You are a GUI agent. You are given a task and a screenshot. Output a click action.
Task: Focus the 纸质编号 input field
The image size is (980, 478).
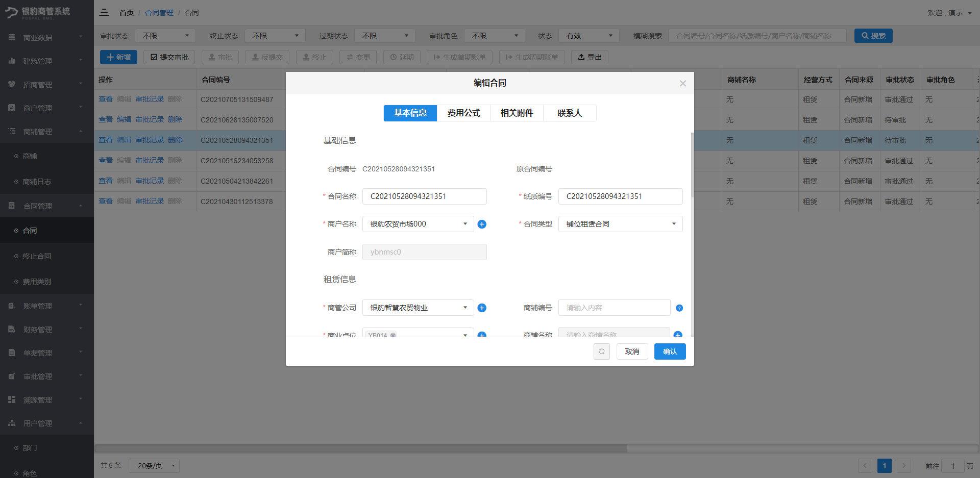click(x=620, y=196)
